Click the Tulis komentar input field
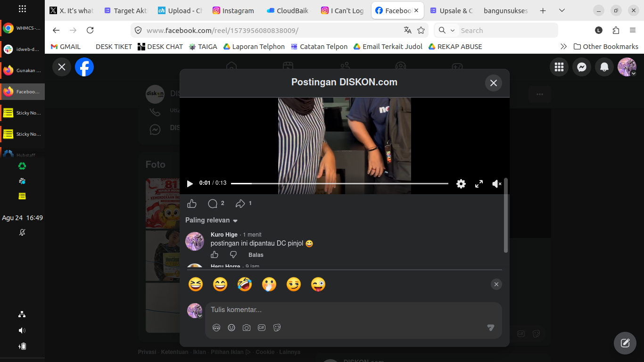This screenshot has height=362, width=644. pos(354,310)
